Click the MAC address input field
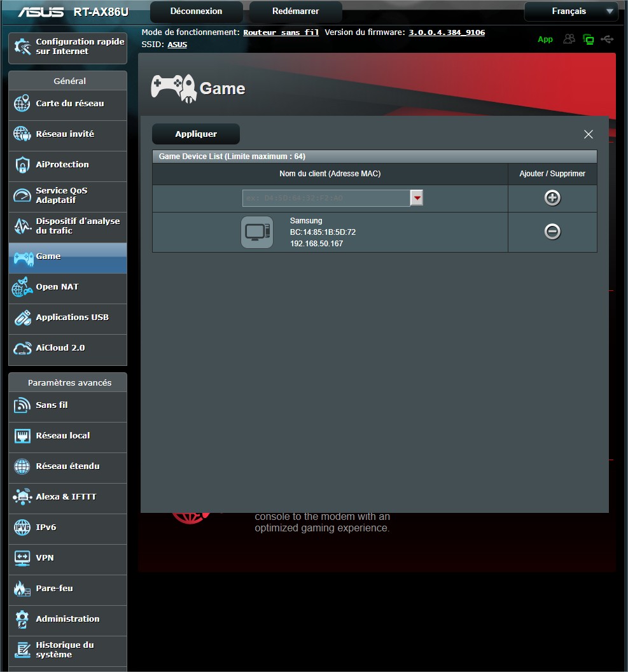The image size is (628, 672). click(326, 198)
